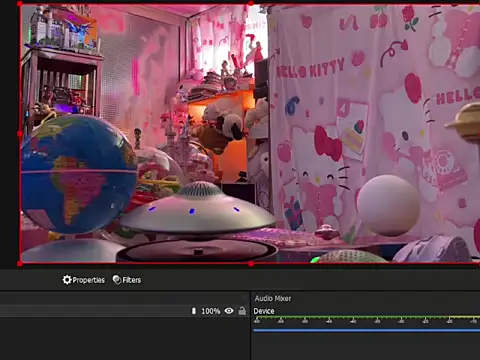This screenshot has height=360, width=480.
Task: Click bottom-center red transform handle
Action: point(251,264)
